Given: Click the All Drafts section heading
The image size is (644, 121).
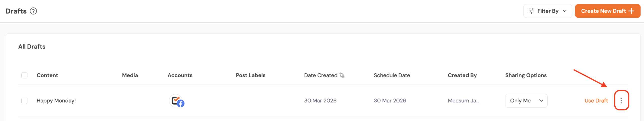Looking at the screenshot, I should 32,47.
